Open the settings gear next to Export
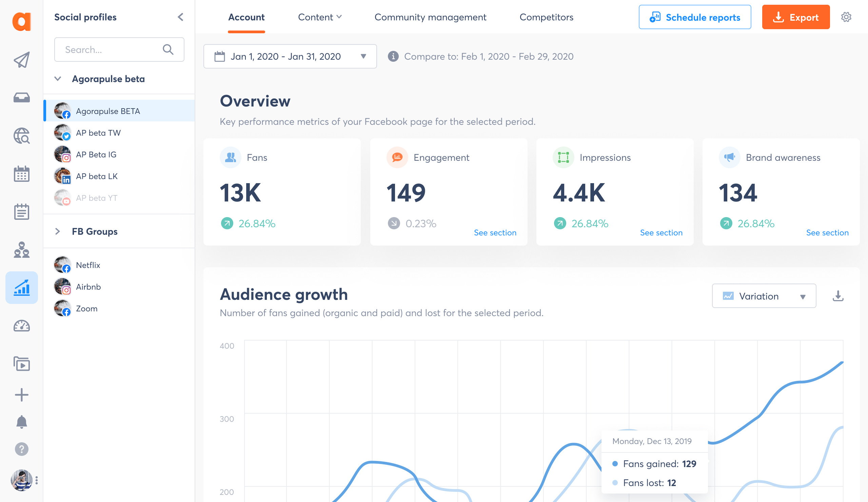 click(x=846, y=17)
